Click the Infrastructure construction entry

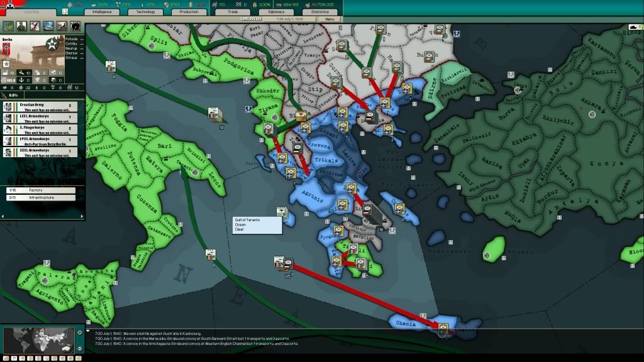(x=41, y=197)
